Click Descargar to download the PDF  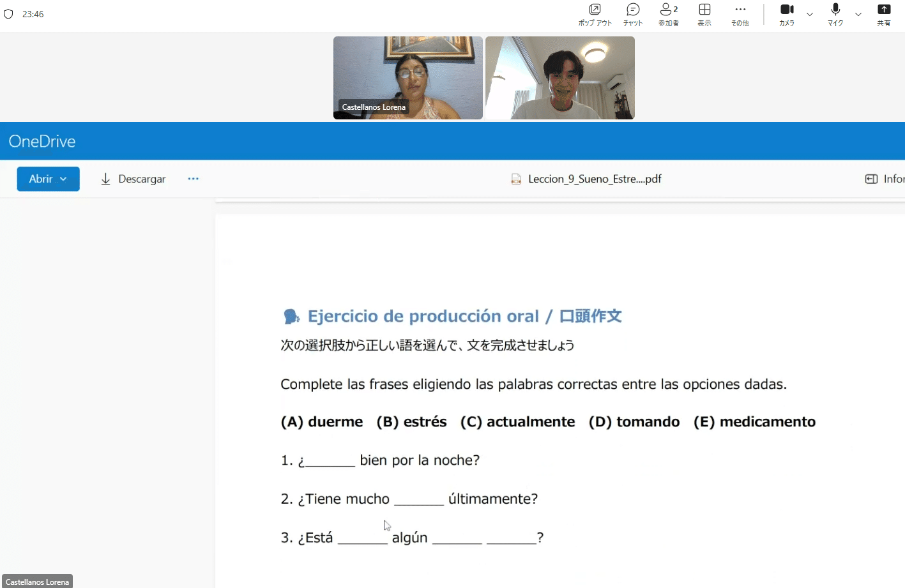tap(133, 179)
